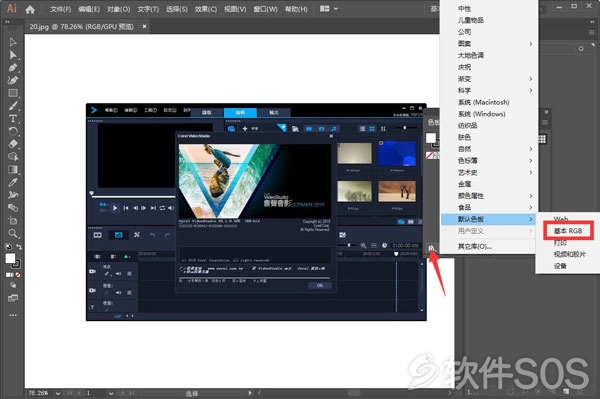This screenshot has width=600, height=399.
Task: Set color to None in toolbox
Action: 18,275
